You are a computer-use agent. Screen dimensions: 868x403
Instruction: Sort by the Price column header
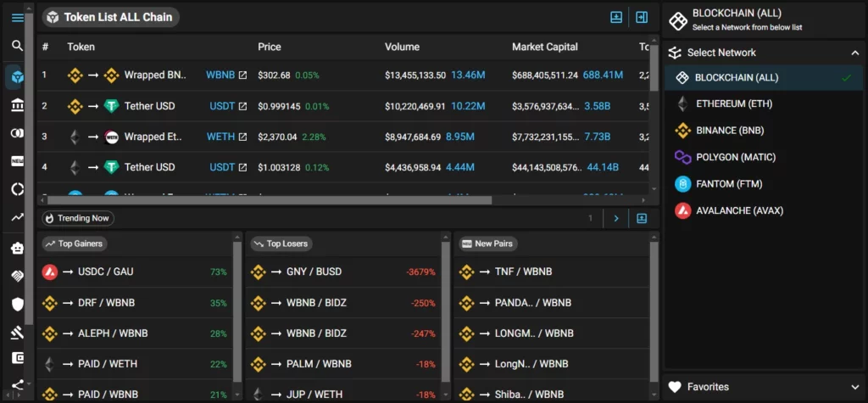point(269,48)
